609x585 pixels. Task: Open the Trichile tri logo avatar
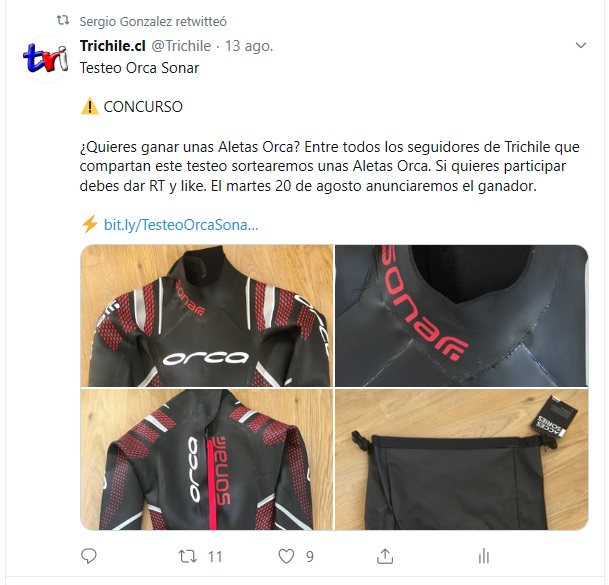(45, 59)
